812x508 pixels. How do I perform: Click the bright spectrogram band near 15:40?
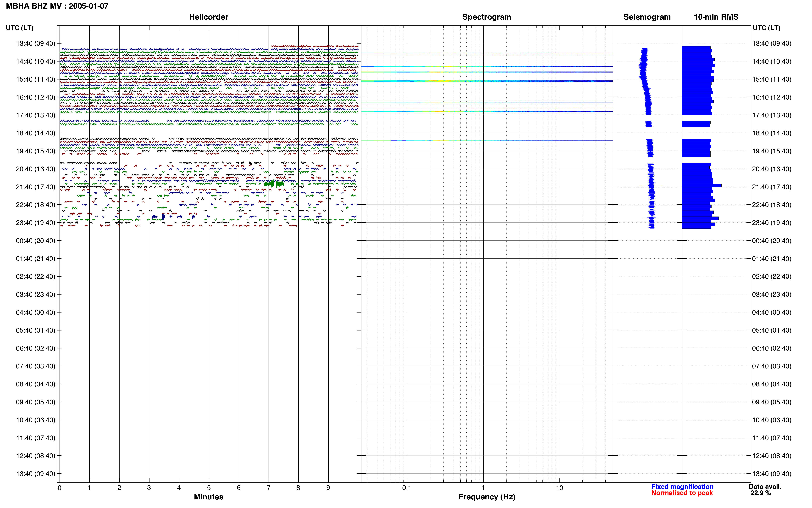(487, 81)
